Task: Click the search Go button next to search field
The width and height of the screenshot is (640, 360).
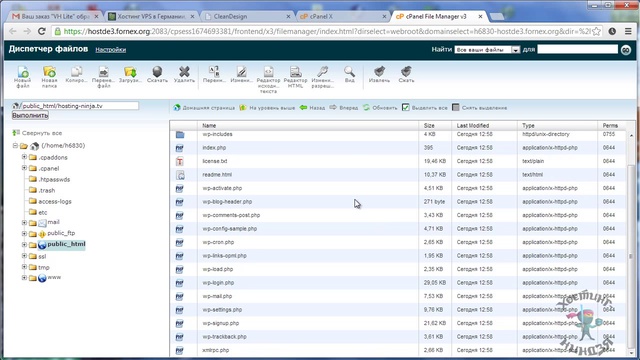Action: click(626, 50)
